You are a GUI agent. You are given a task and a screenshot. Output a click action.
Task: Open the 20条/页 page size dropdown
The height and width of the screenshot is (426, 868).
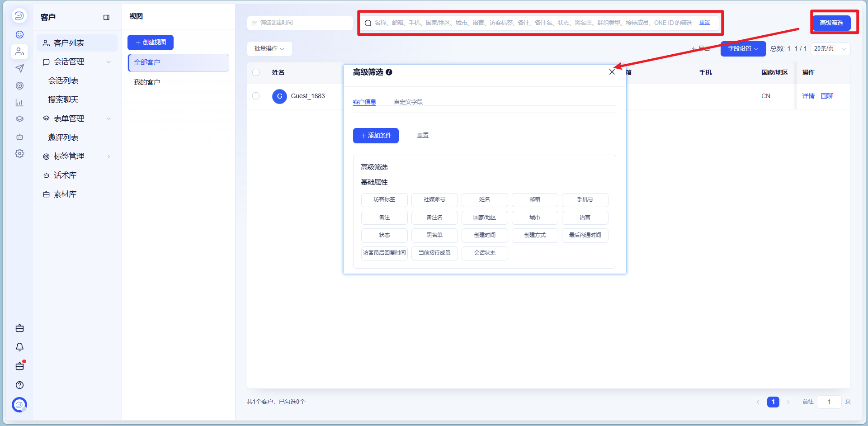coord(830,49)
